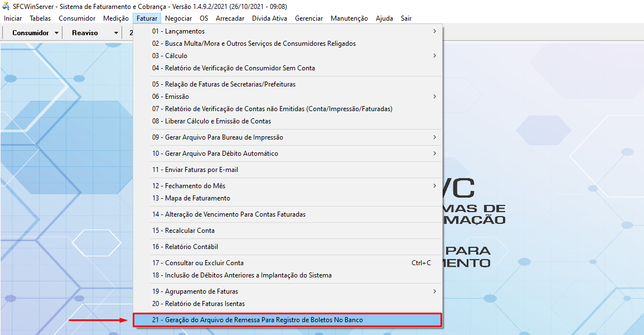This screenshot has height=335, width=644.
Task: Open the Arrecadar menu in menu bar
Action: coord(230,18)
